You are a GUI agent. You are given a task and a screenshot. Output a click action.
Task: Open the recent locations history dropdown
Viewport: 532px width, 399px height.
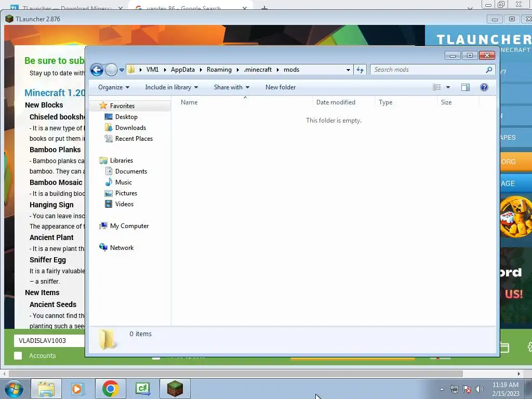point(122,70)
